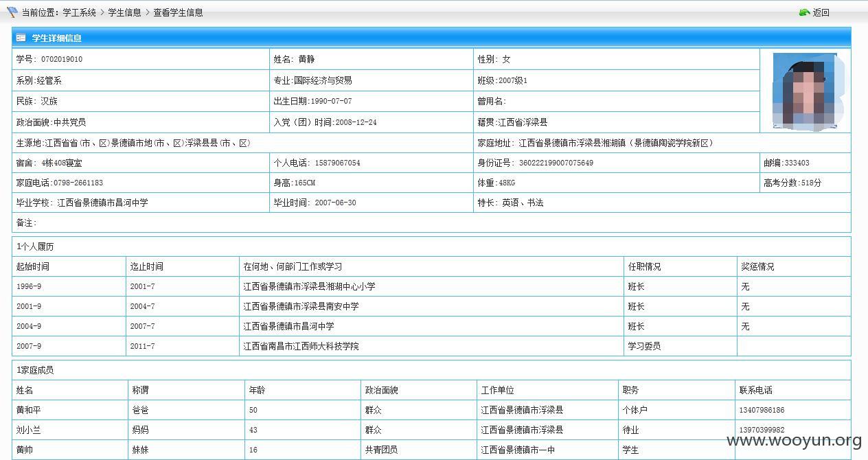Click the 迄止时间 column header
The width and height of the screenshot is (868, 460).
183,266
